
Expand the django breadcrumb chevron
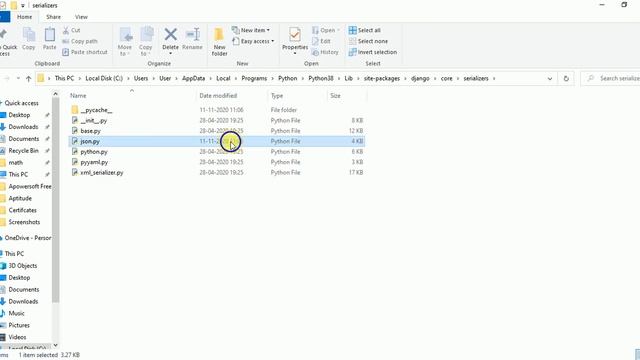point(435,78)
